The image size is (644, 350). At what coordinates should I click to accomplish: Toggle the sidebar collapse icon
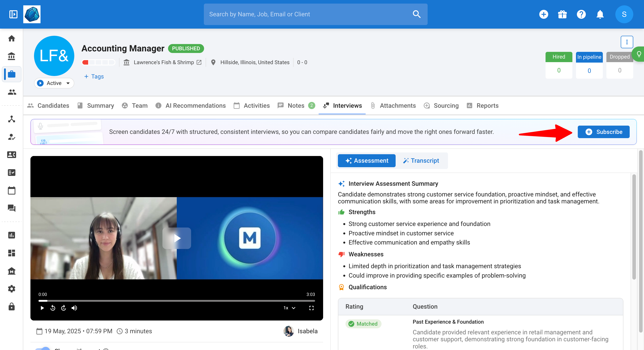pyautogui.click(x=13, y=14)
